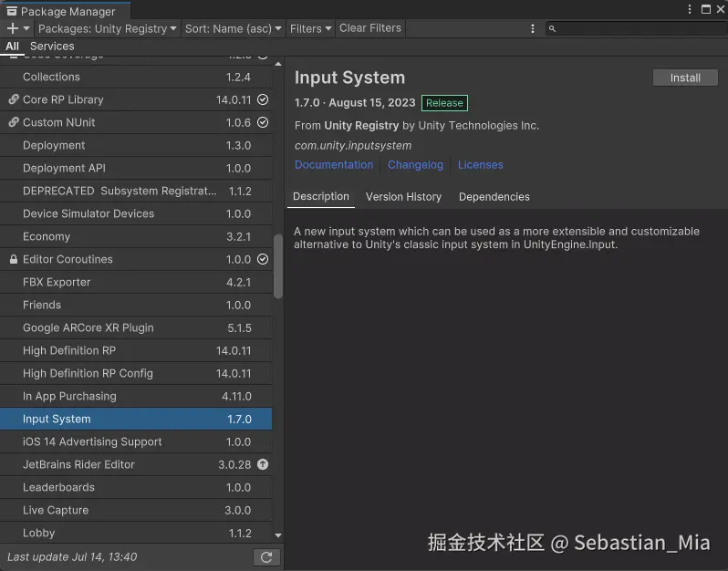Viewport: 728px width, 571px height.
Task: Click the Package Manager window title tab
Action: point(65,10)
